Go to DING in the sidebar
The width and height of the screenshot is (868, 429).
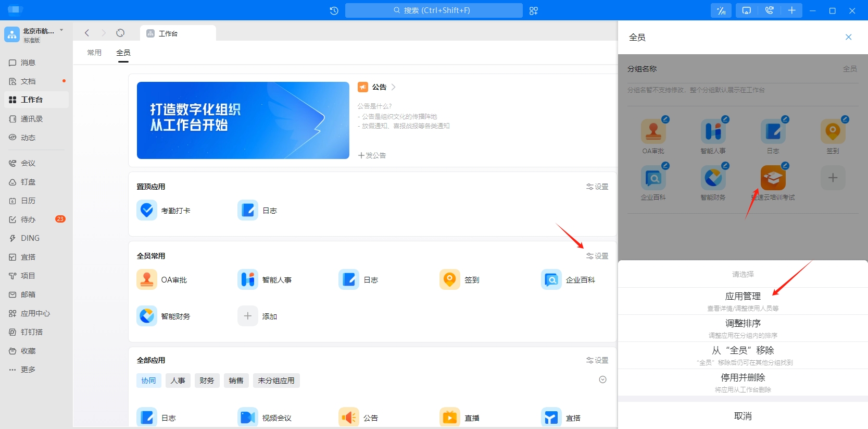pos(30,238)
